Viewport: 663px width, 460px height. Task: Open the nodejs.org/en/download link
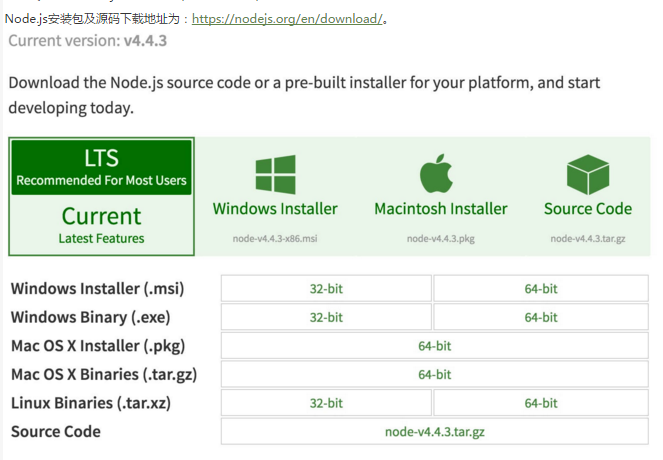click(287, 19)
